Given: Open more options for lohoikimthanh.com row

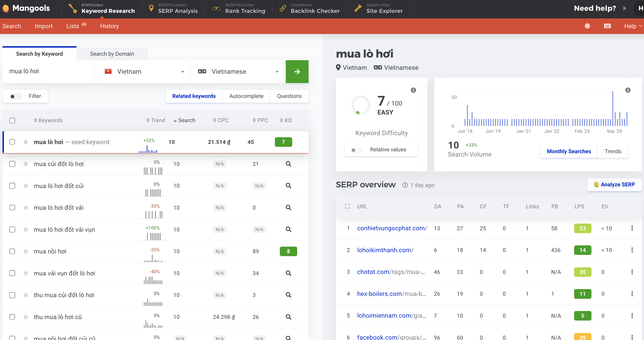Looking at the screenshot, I should (632, 250).
